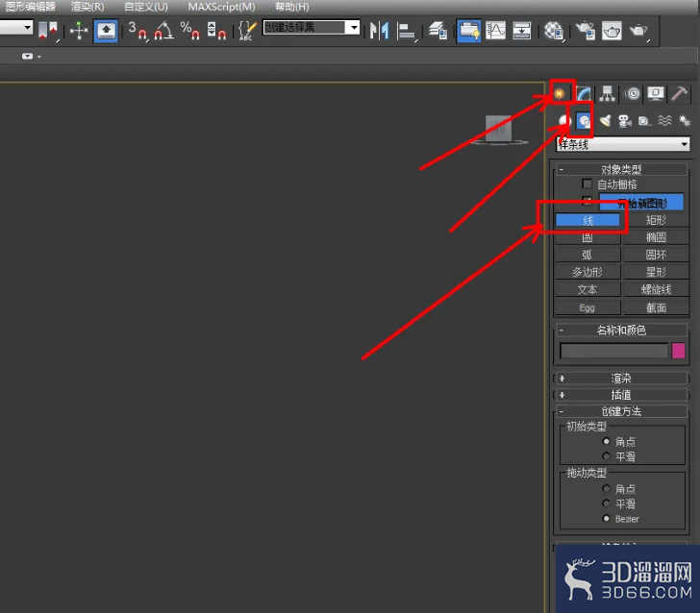Viewport: 700px width, 613px height.
Task: Click the manipulate crosshair tool icon
Action: 79,31
